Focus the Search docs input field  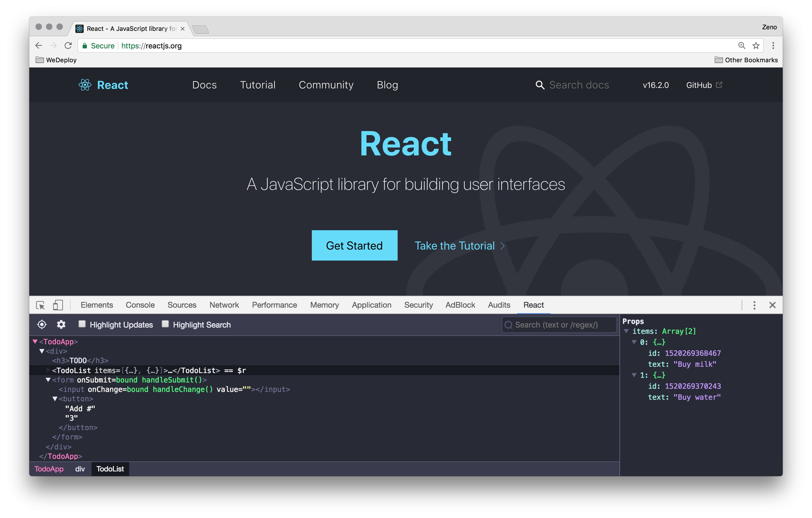coord(579,85)
